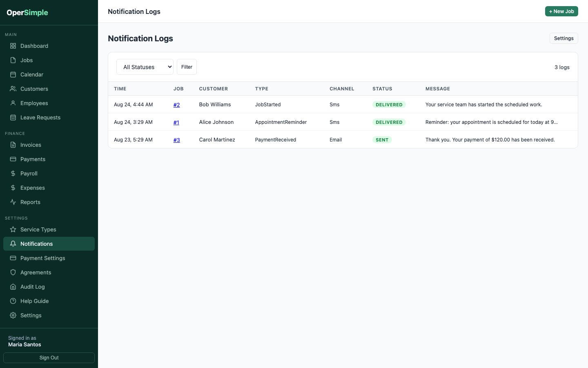This screenshot has width=588, height=368.
Task: Click the sidebar Settings gear icon
Action: click(x=13, y=315)
